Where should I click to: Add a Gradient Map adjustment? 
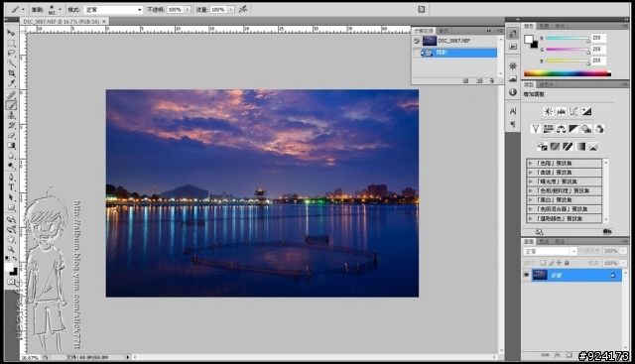coord(580,147)
